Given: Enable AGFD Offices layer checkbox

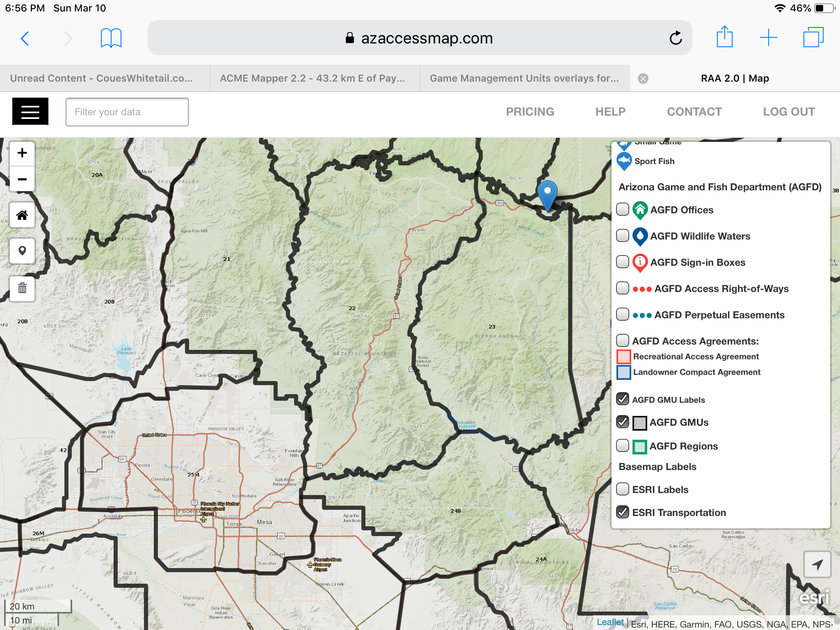Looking at the screenshot, I should click(x=623, y=209).
